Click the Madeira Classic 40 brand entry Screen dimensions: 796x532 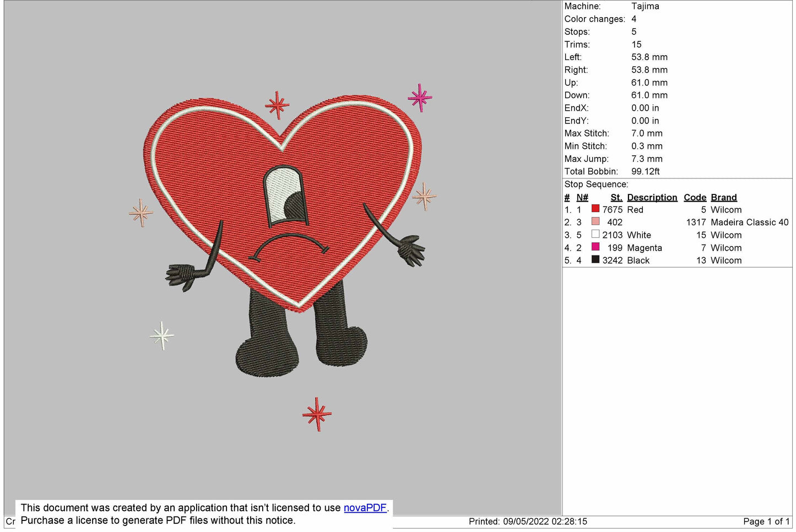(x=749, y=222)
